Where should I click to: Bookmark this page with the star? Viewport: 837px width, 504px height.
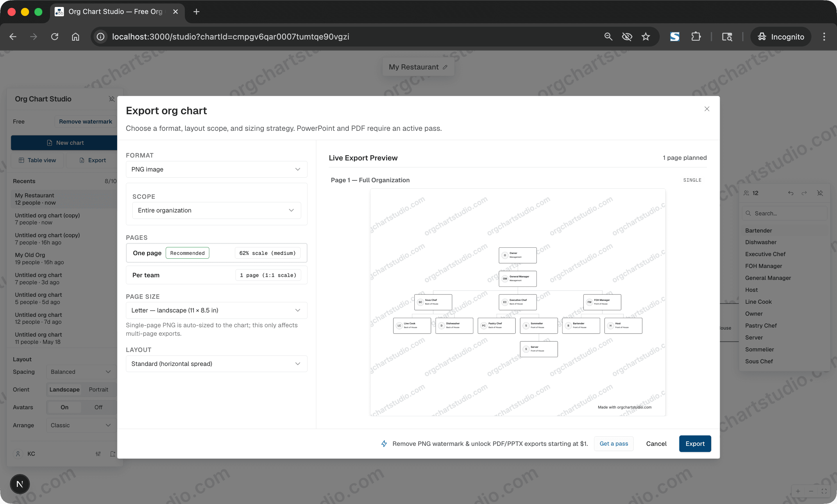[x=645, y=37]
